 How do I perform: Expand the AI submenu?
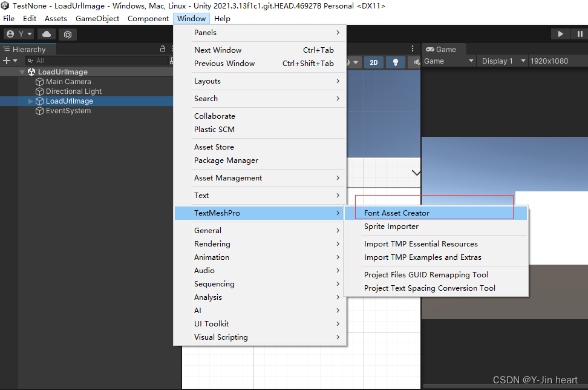click(x=260, y=311)
